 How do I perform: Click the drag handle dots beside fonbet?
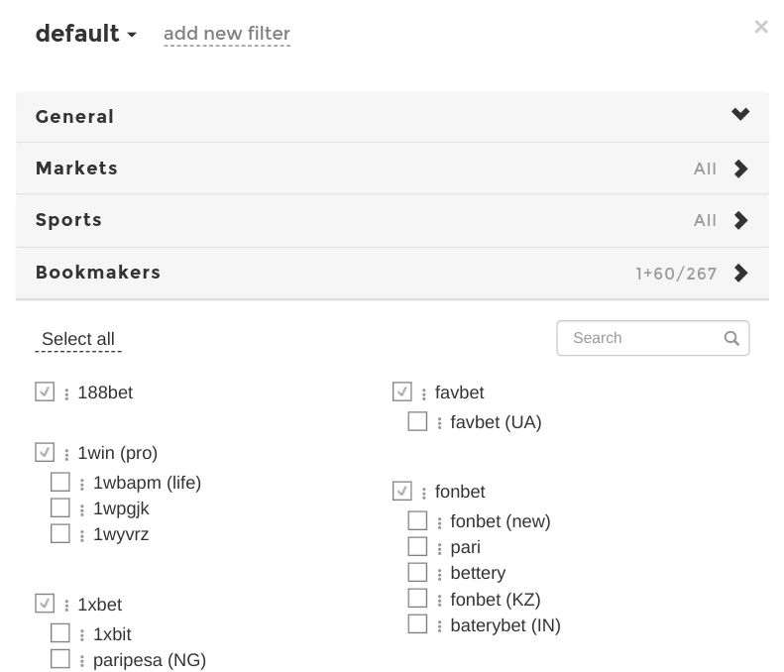(424, 493)
